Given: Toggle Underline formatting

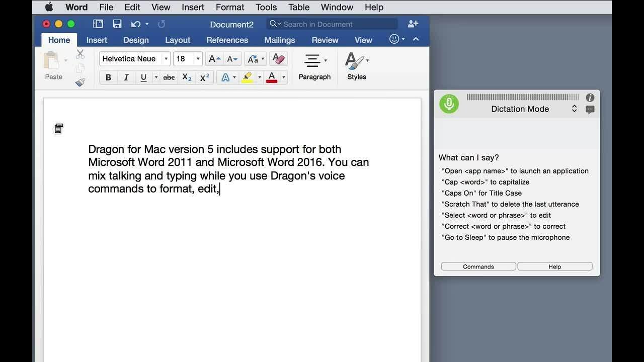Looking at the screenshot, I should point(143,77).
